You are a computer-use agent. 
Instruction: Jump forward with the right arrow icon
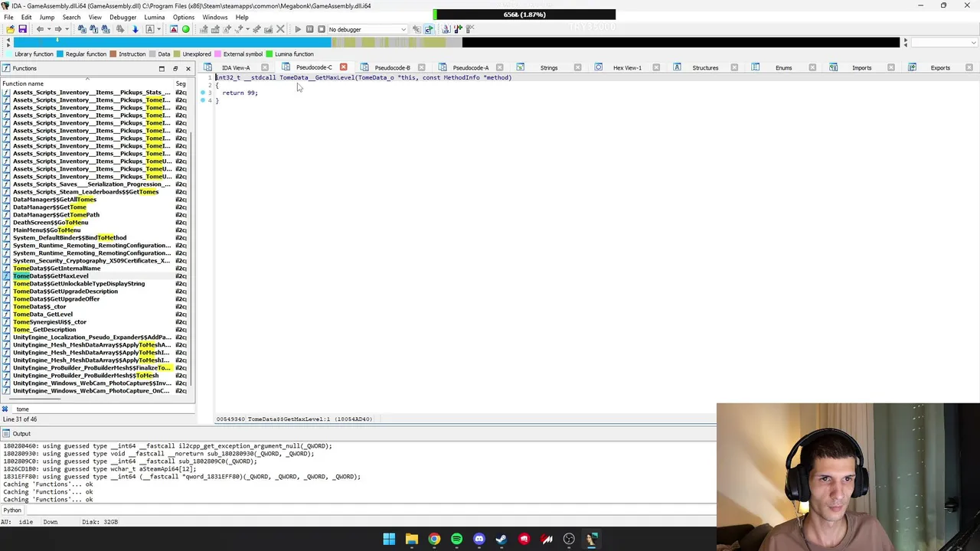click(58, 29)
